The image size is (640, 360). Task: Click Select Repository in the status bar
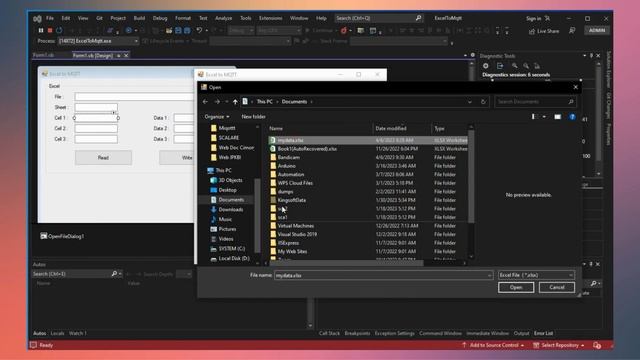(x=558, y=345)
